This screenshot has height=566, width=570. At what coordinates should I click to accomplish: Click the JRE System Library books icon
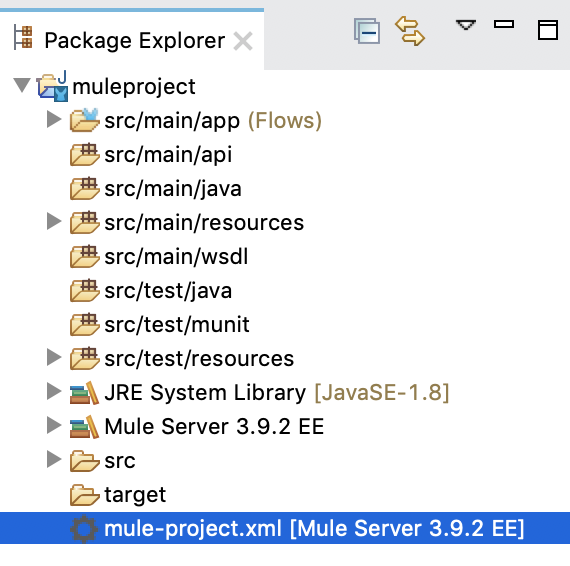[84, 393]
